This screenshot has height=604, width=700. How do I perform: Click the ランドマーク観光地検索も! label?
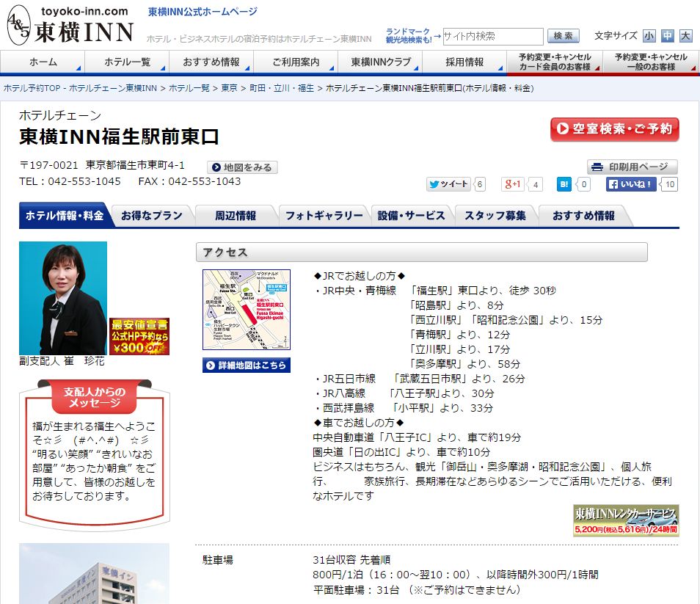(x=409, y=36)
